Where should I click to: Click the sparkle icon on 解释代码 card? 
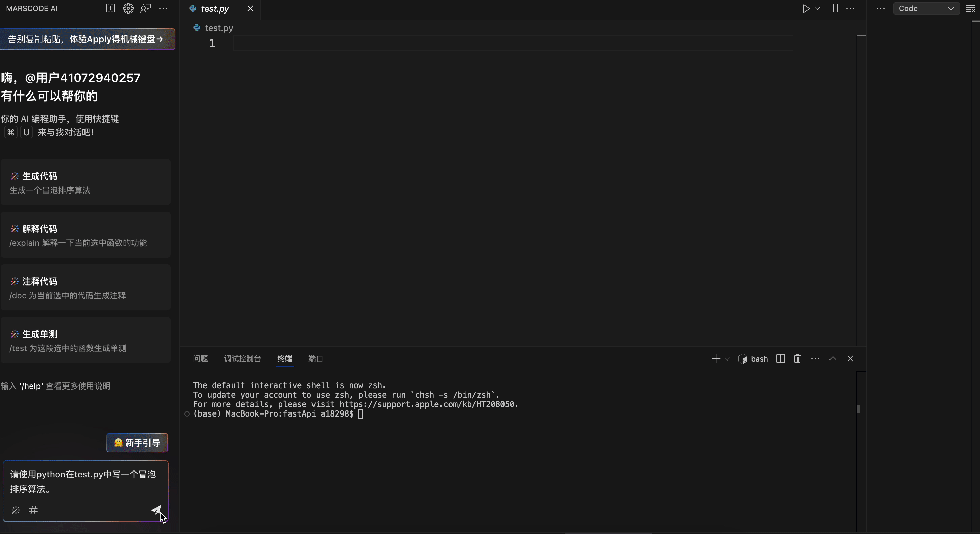15,229
